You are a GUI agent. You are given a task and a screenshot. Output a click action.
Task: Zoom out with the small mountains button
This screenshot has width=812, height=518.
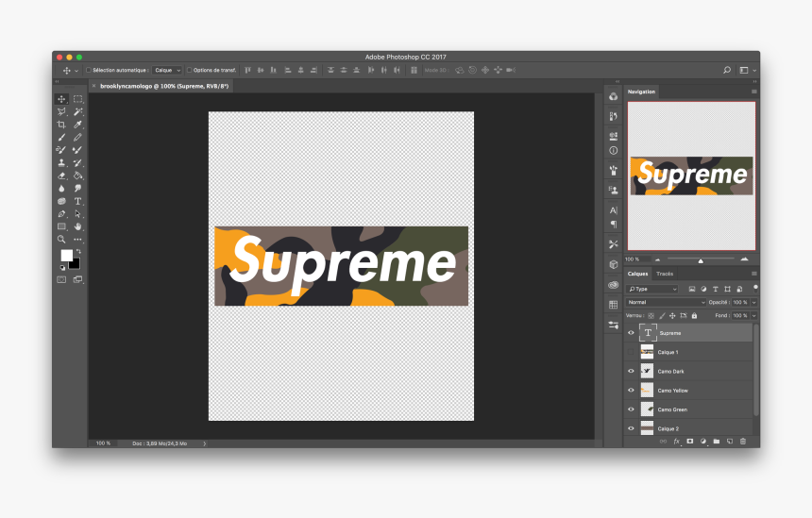(x=658, y=259)
